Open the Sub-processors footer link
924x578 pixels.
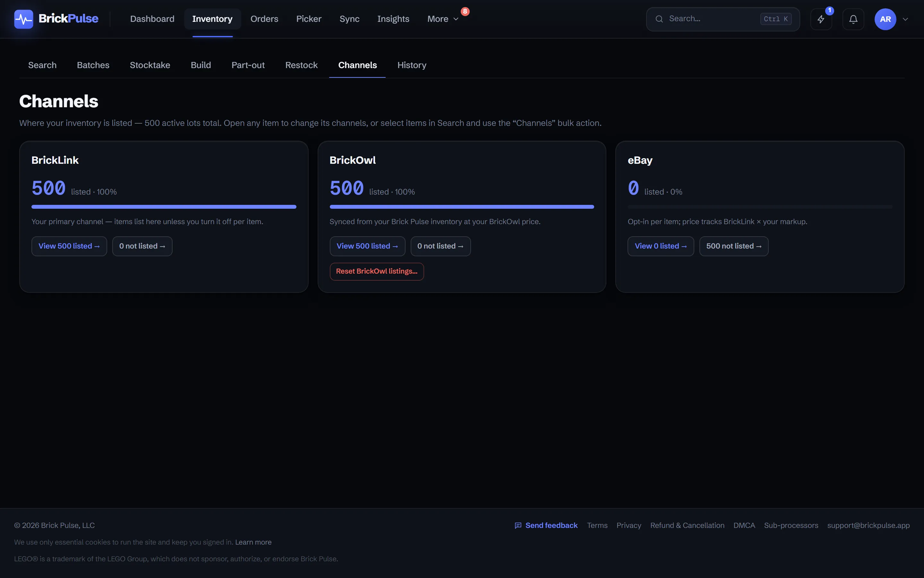click(x=791, y=526)
